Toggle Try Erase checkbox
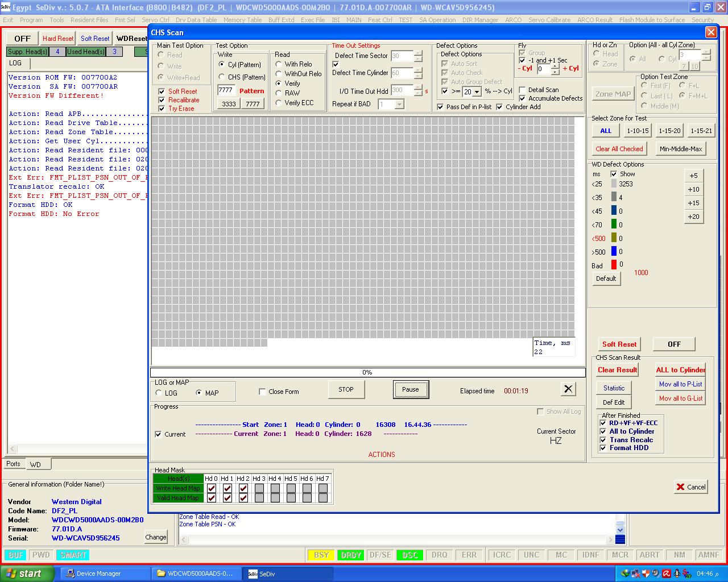This screenshot has width=728, height=582. (162, 108)
